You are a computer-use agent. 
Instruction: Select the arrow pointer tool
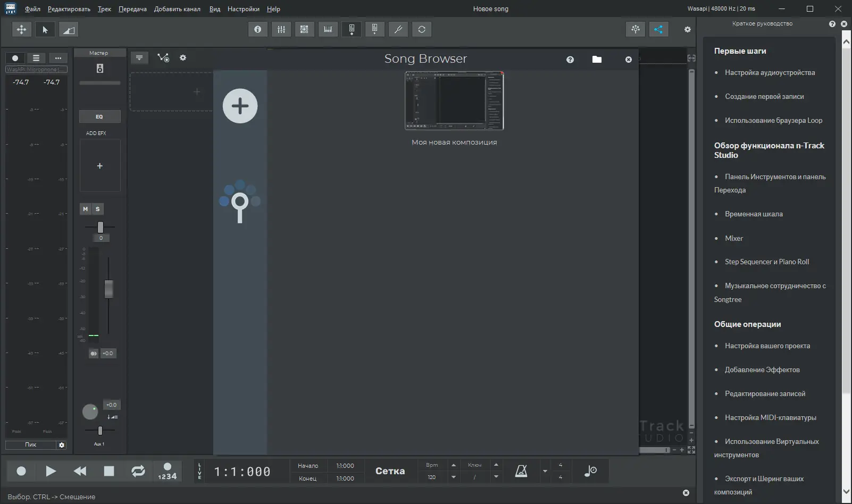pyautogui.click(x=45, y=30)
